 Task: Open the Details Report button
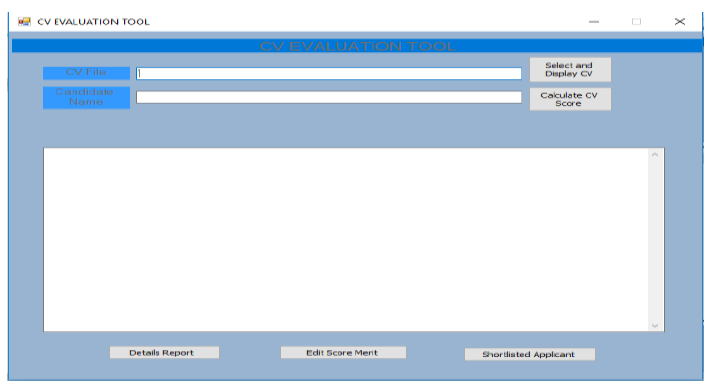tap(164, 352)
